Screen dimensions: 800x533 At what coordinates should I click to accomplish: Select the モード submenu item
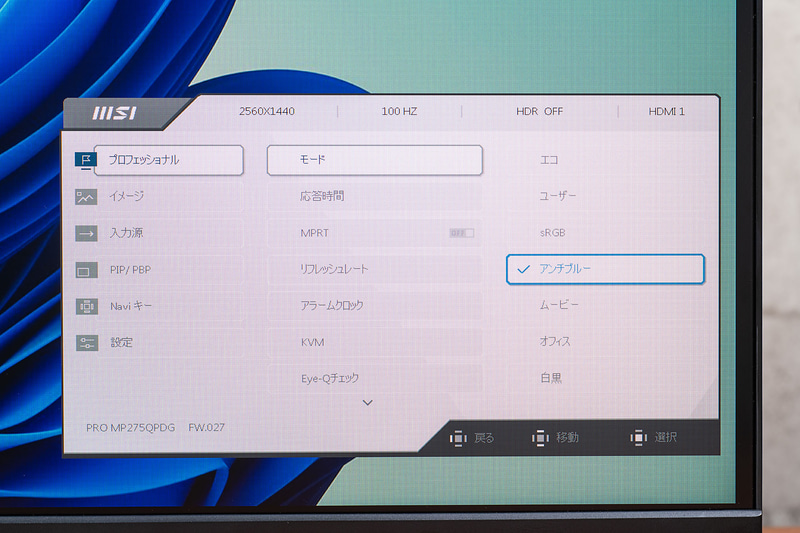(374, 160)
